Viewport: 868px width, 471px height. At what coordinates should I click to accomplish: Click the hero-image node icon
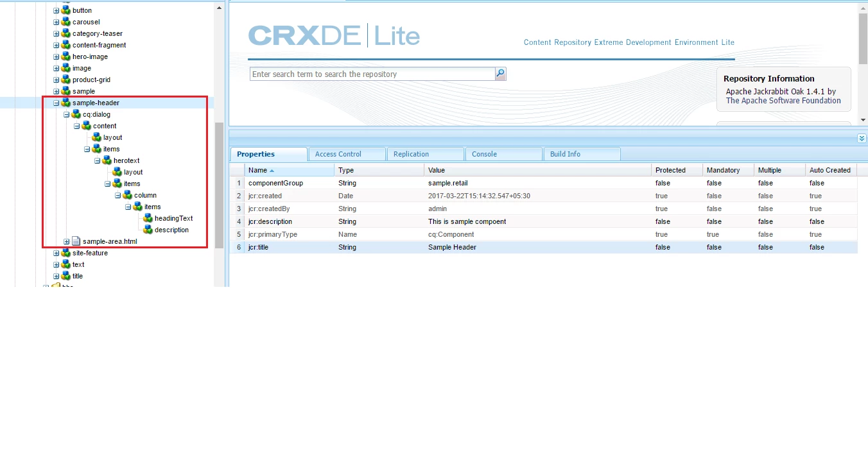65,56
